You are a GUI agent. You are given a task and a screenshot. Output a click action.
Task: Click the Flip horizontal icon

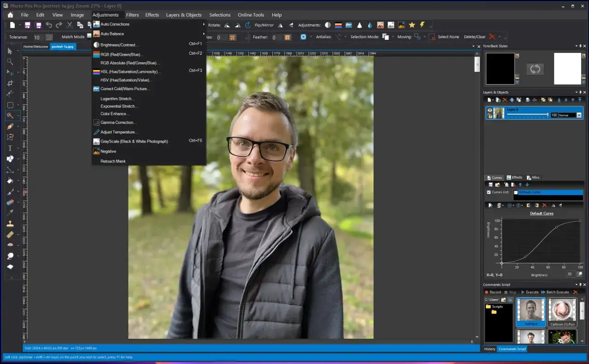point(280,25)
